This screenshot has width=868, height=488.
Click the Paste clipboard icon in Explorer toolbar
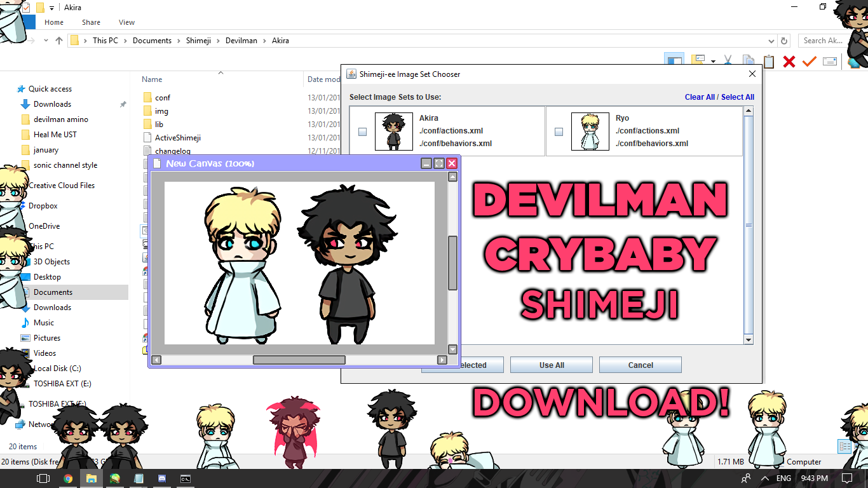[x=769, y=62]
